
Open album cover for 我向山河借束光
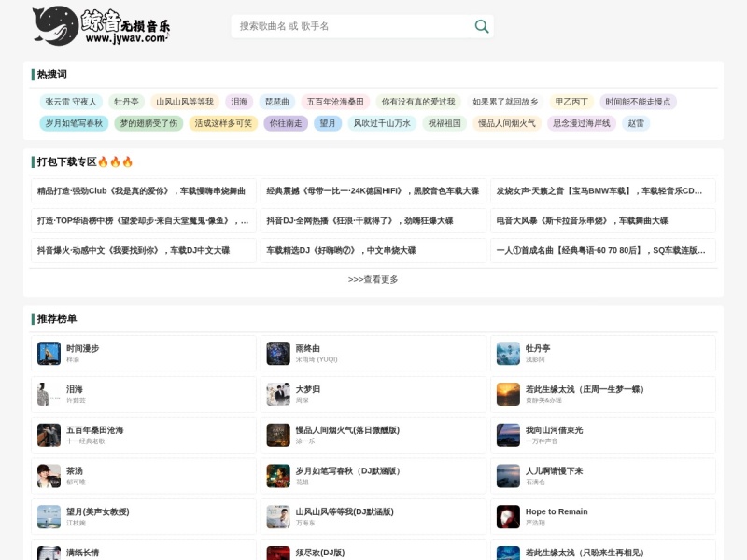click(x=508, y=435)
